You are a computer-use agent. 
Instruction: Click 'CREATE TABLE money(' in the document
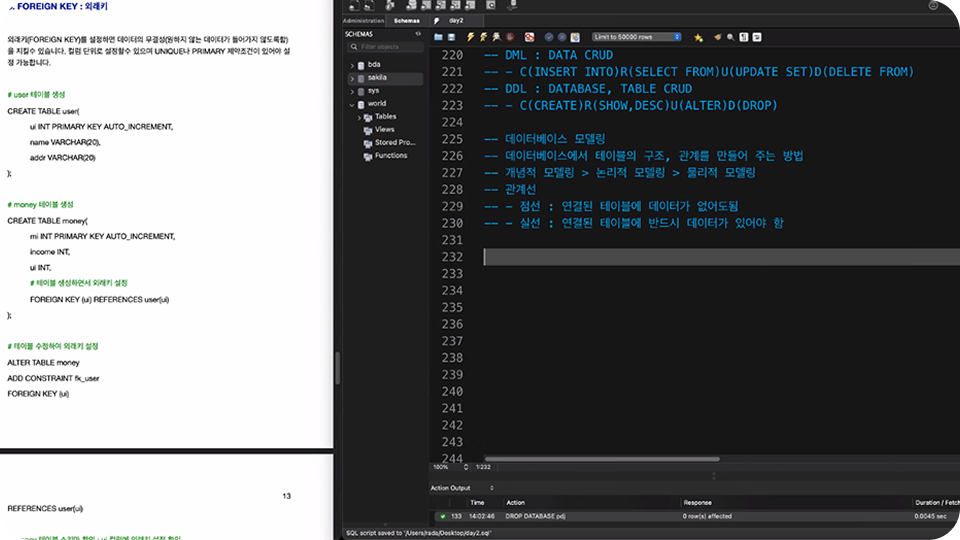pos(47,220)
